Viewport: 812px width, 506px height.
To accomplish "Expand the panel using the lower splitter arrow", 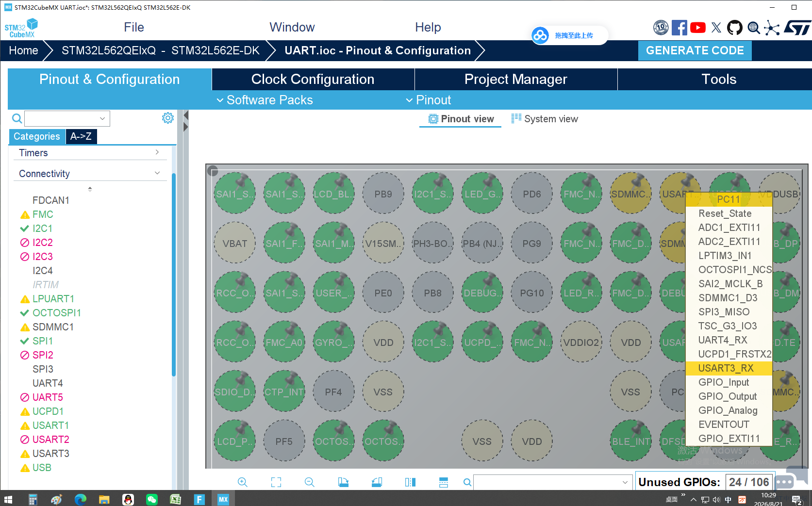I will point(186,127).
